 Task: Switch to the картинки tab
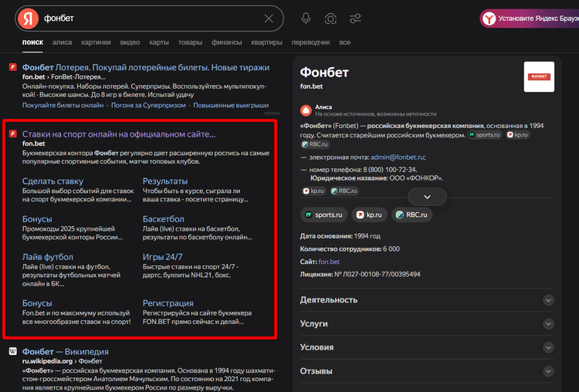(96, 42)
